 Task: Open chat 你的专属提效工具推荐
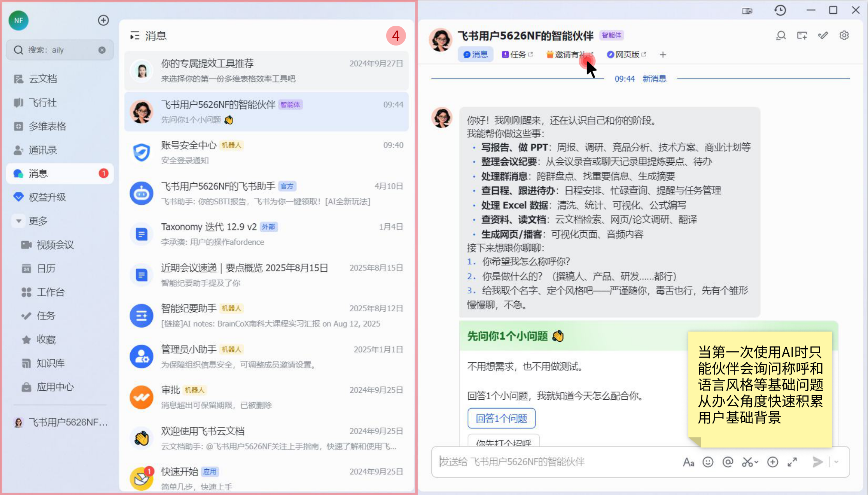pos(266,71)
